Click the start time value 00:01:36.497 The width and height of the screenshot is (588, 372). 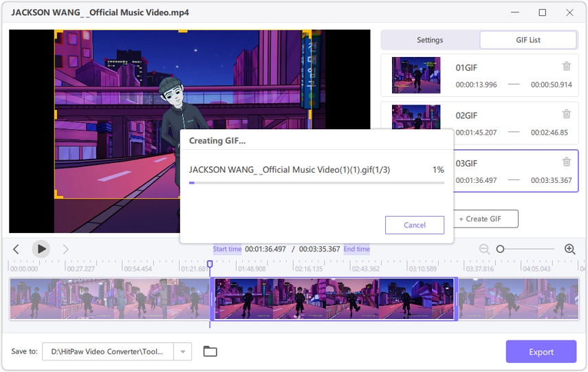pos(265,249)
